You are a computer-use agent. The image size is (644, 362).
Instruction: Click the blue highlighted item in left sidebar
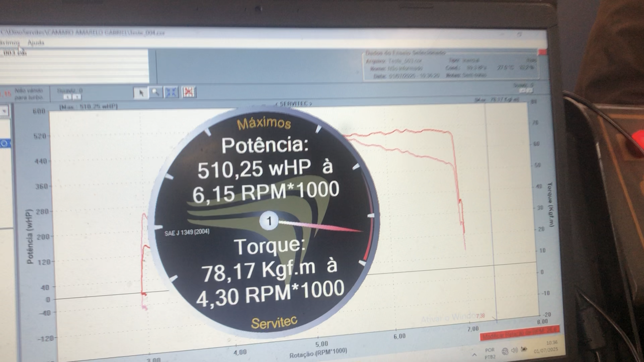[x=5, y=143]
